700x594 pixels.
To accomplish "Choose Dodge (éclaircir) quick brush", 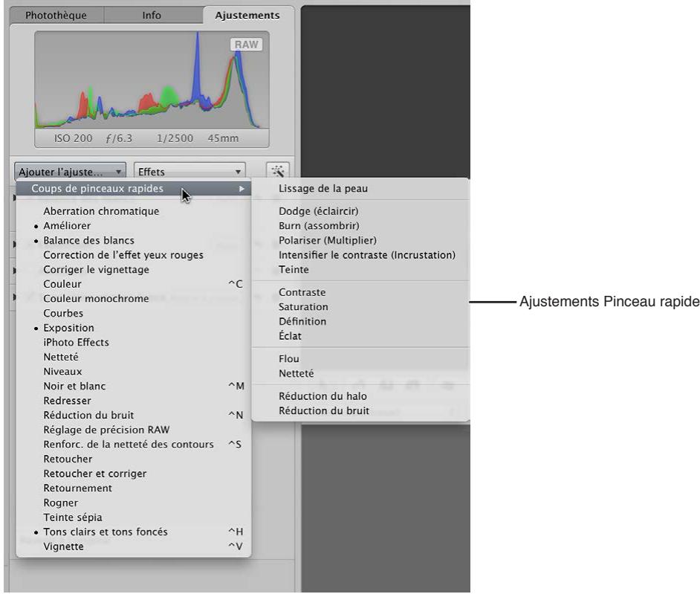I will (360, 211).
